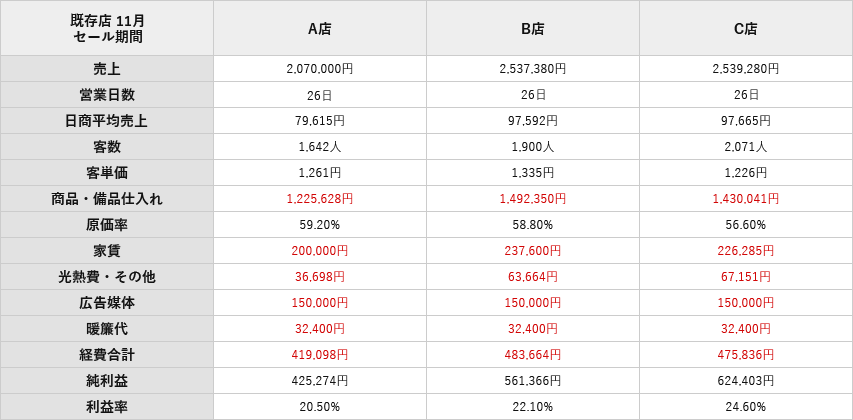Click C店 net profit 624,403円
Image resolution: width=853 pixels, height=420 pixels.
coord(746,381)
